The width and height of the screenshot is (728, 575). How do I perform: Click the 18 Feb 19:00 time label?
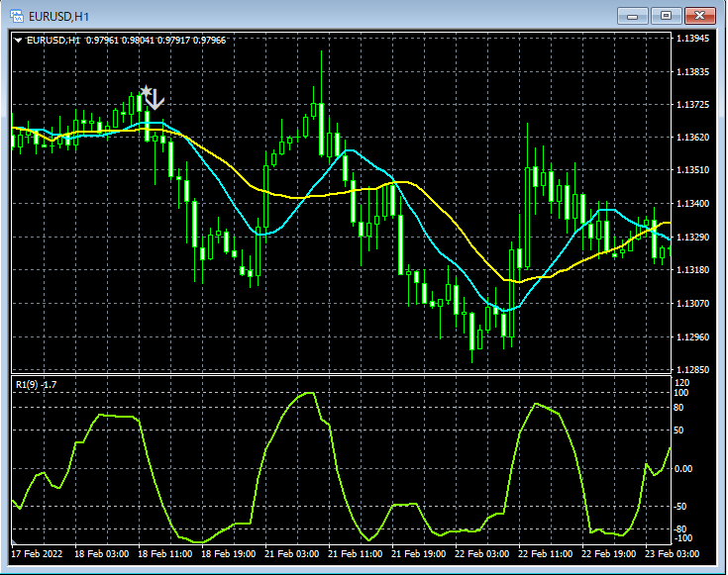[229, 553]
